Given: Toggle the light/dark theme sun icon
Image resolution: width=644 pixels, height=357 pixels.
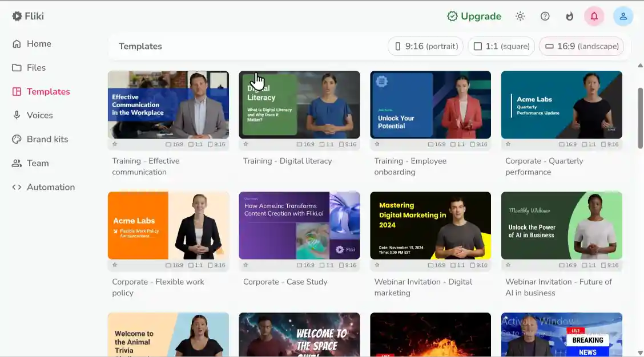Looking at the screenshot, I should pyautogui.click(x=520, y=17).
